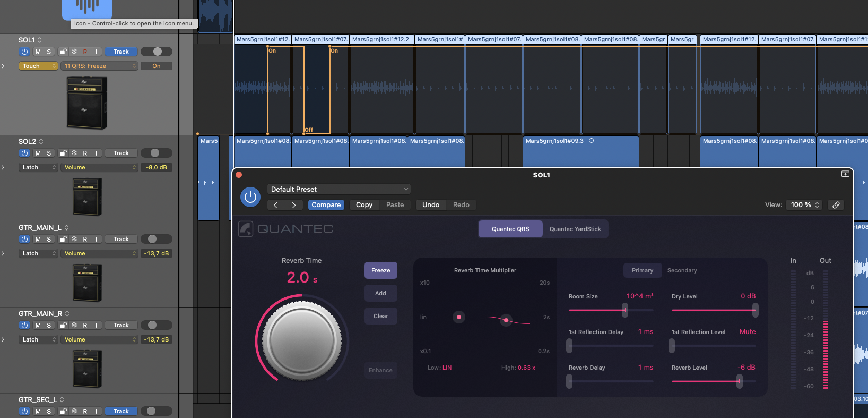
Task: Click the Room Size slider handle
Action: point(625,310)
